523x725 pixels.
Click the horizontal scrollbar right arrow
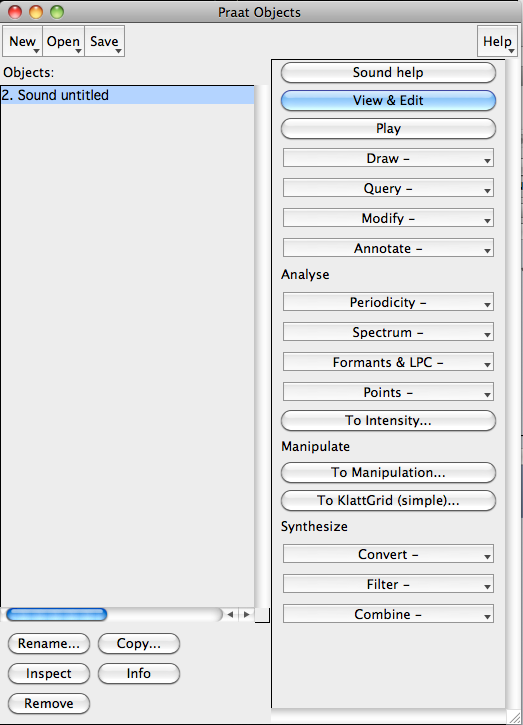246,614
